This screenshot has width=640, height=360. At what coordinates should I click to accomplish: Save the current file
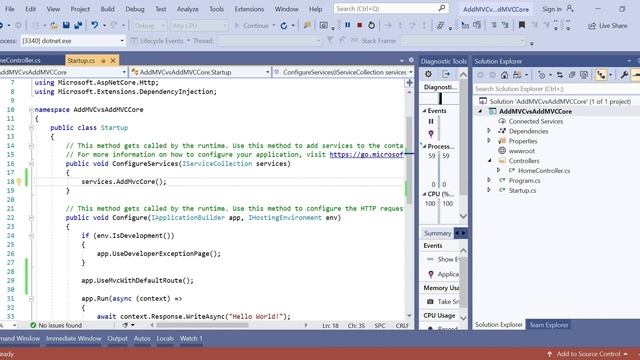coord(66,25)
